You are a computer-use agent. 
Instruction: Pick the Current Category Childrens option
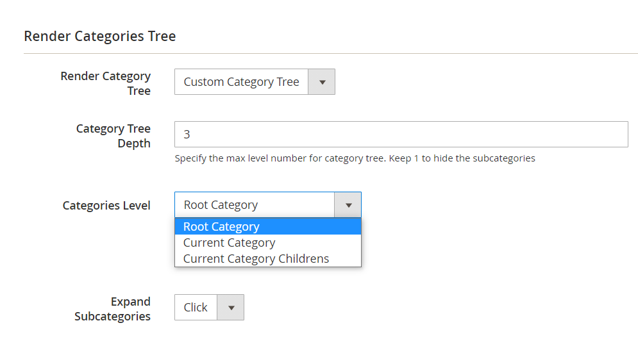point(256,259)
